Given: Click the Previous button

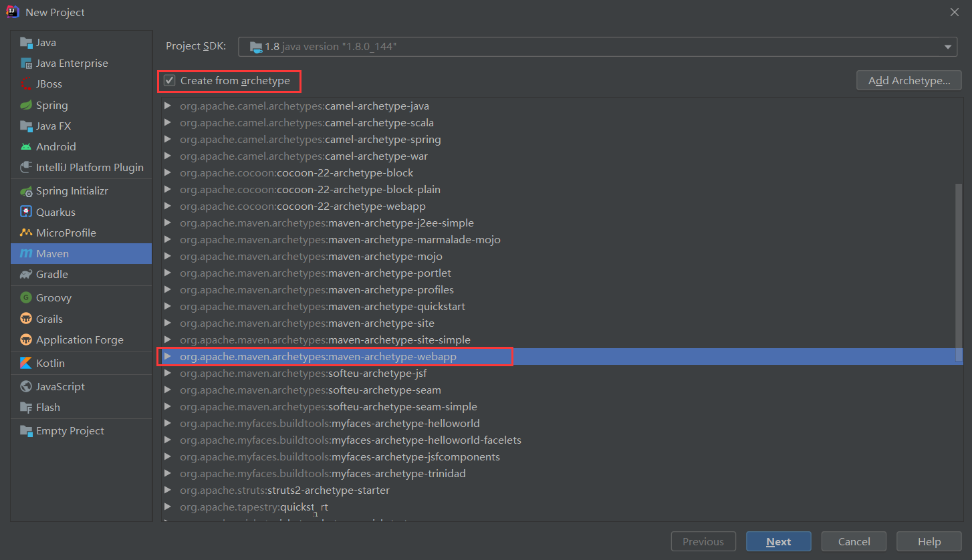Looking at the screenshot, I should pyautogui.click(x=703, y=541).
